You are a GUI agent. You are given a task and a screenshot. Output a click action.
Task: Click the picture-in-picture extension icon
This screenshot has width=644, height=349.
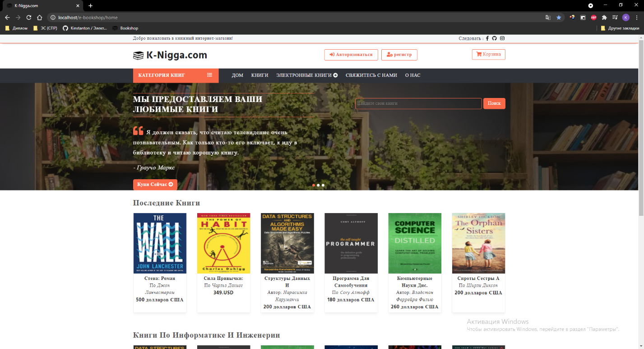583,18
